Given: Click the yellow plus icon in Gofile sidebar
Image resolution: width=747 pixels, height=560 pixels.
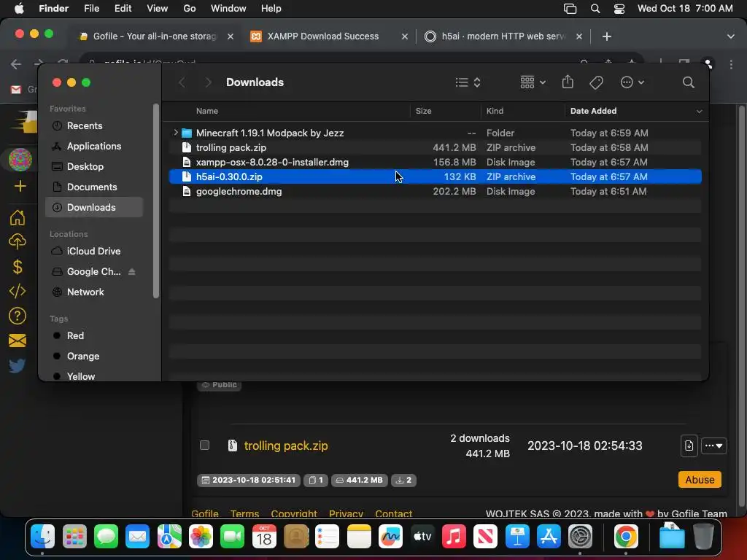Looking at the screenshot, I should (x=20, y=186).
